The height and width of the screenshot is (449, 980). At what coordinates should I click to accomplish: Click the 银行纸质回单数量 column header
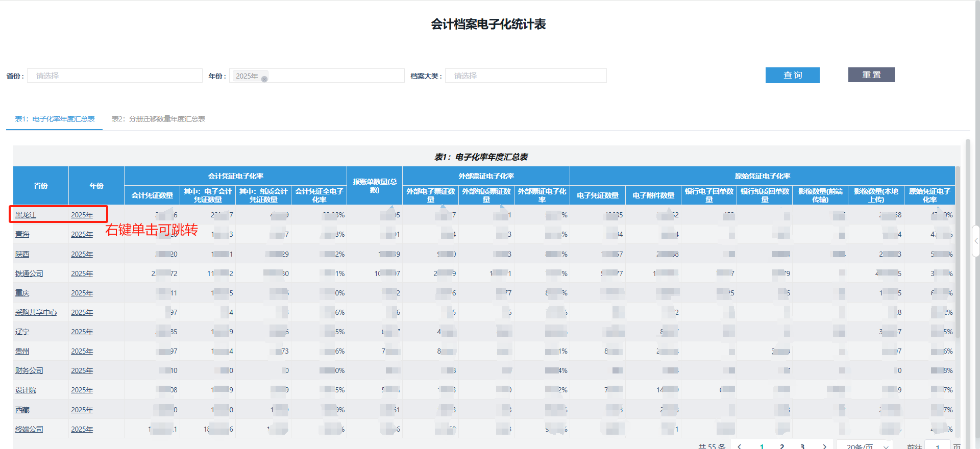tap(765, 195)
